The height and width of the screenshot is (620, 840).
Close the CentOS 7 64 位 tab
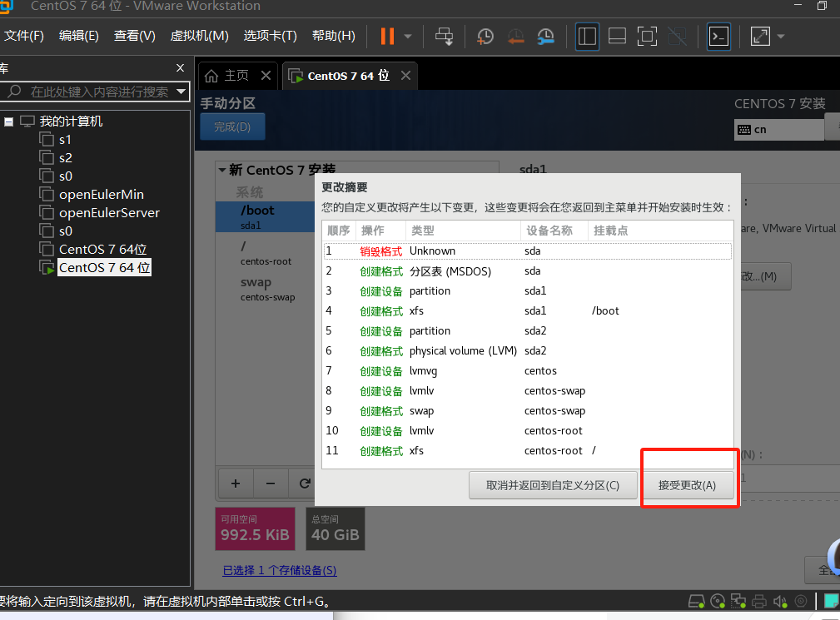tap(406, 76)
